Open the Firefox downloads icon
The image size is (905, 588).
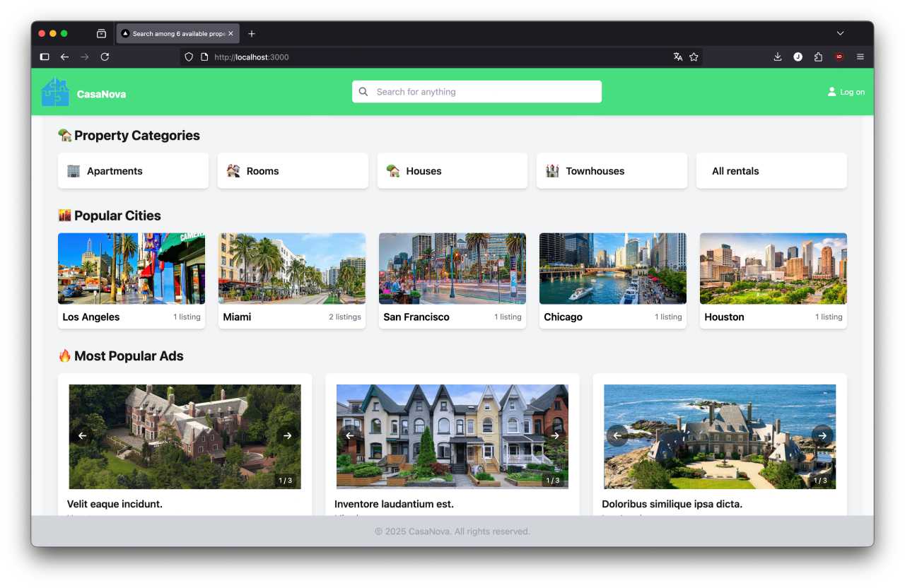coord(777,57)
